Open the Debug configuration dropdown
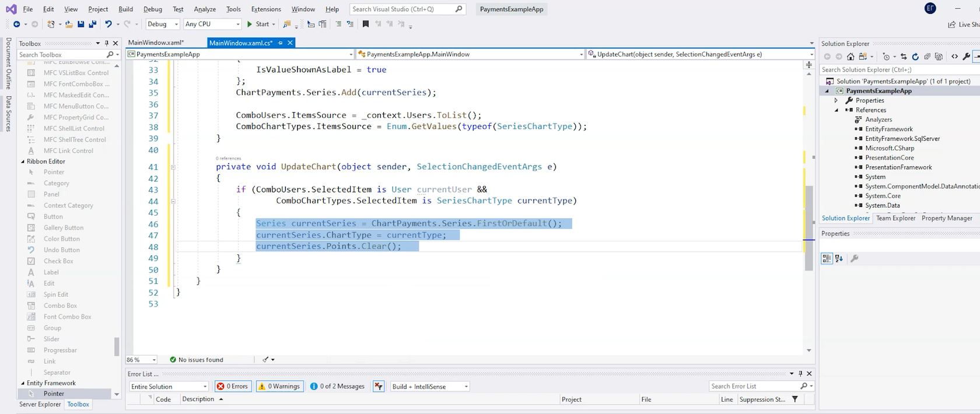This screenshot has height=414, width=980. point(162,24)
